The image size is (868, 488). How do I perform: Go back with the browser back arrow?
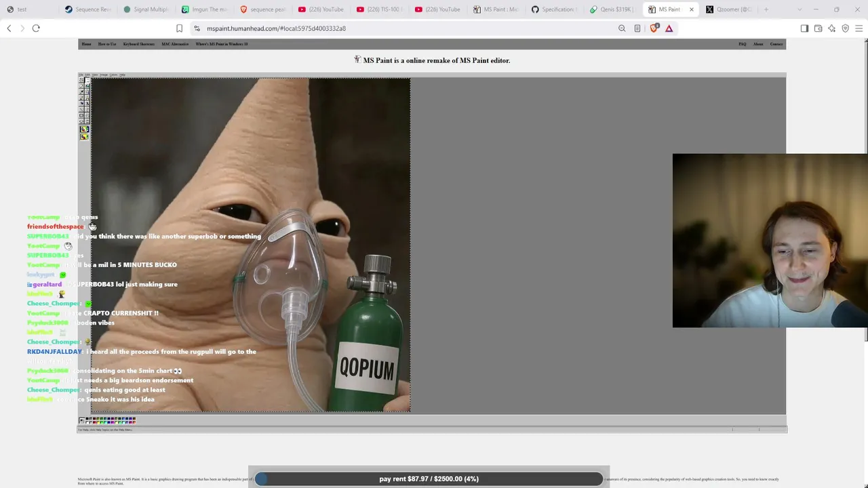pos(9,28)
